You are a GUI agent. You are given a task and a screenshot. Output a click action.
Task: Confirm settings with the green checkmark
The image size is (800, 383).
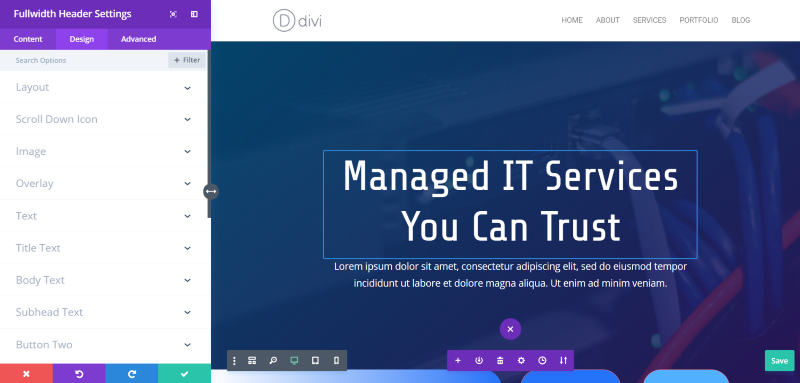tap(184, 374)
